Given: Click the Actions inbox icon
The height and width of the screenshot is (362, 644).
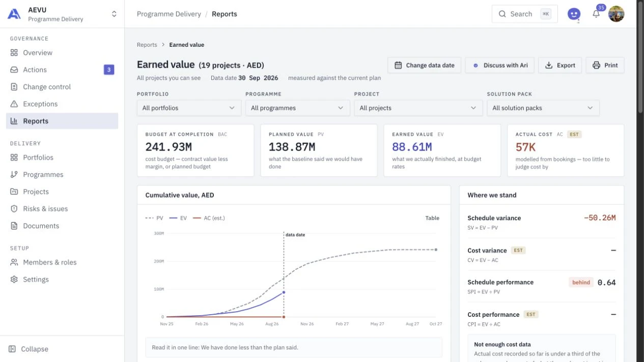Looking at the screenshot, I should click(14, 70).
